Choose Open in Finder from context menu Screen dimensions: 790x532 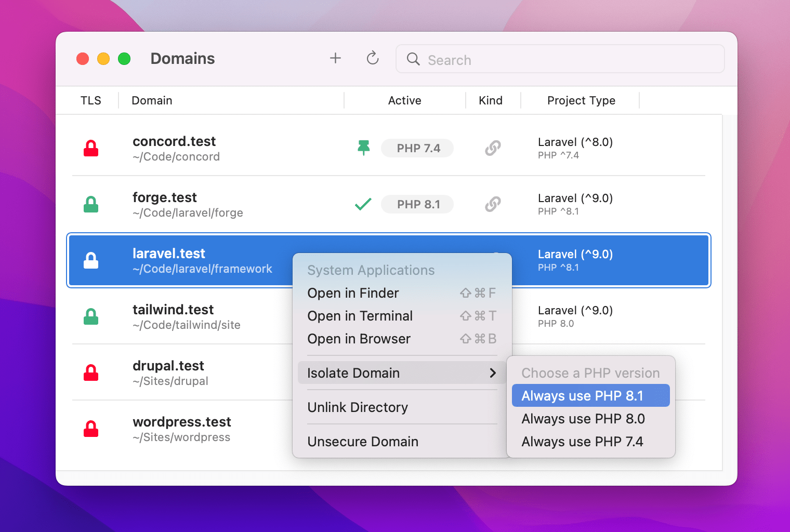[x=402, y=293]
